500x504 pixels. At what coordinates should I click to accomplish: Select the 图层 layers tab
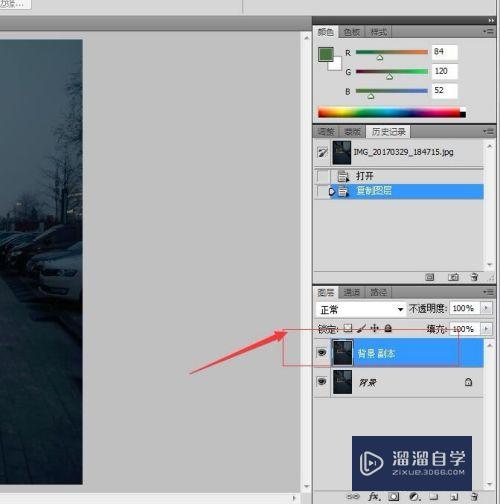click(325, 293)
